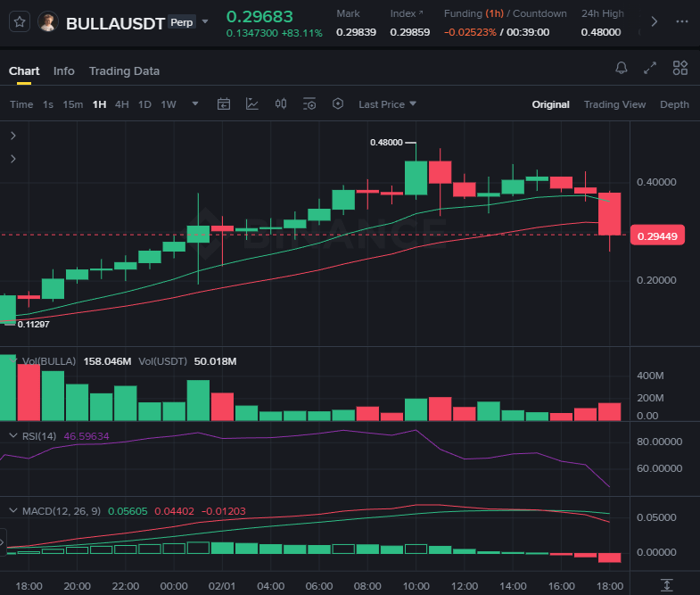
Task: Open the chart layout grid icon
Action: (680, 68)
